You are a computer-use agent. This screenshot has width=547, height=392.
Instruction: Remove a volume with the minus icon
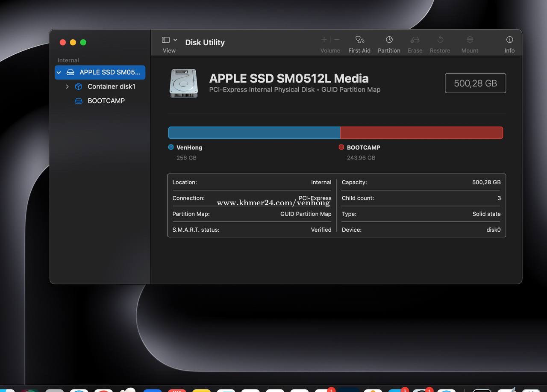pos(337,39)
